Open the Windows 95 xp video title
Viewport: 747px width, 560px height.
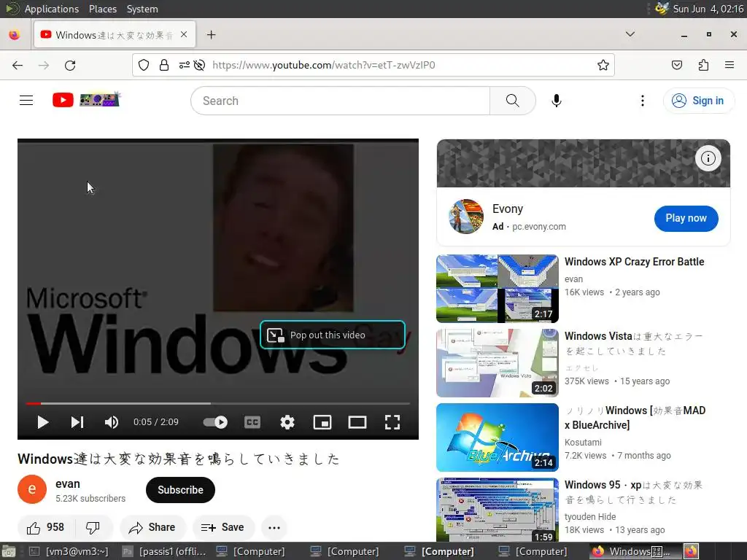click(634, 492)
